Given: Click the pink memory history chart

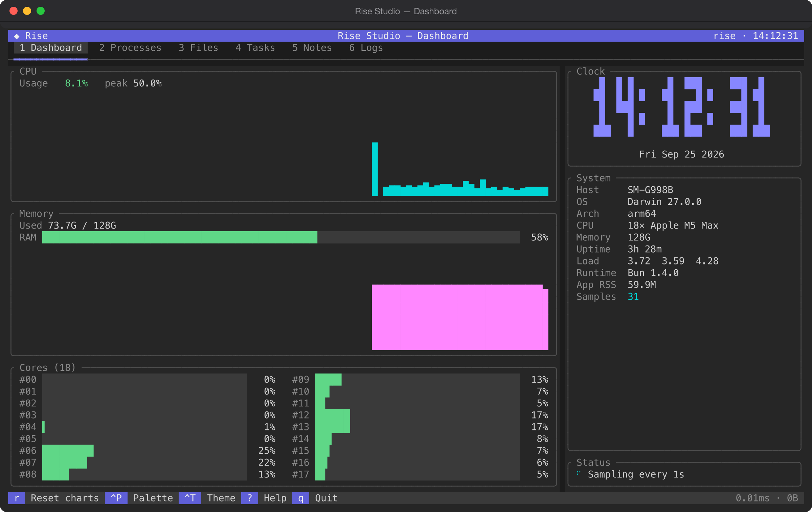Looking at the screenshot, I should (460, 317).
